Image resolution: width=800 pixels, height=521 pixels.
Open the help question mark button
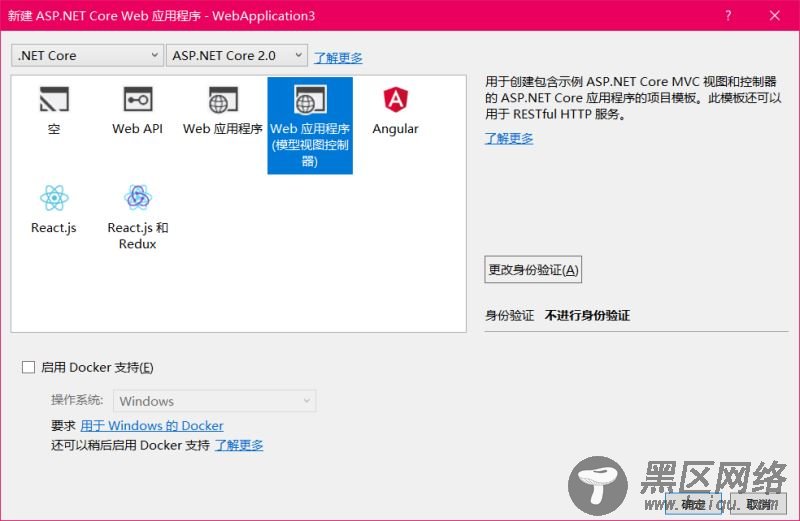tap(728, 15)
